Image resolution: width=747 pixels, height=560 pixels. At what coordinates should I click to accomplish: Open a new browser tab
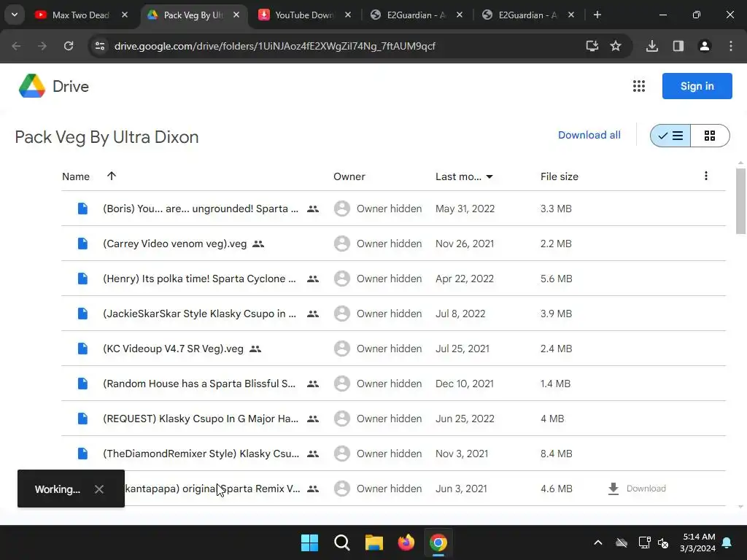coord(597,15)
